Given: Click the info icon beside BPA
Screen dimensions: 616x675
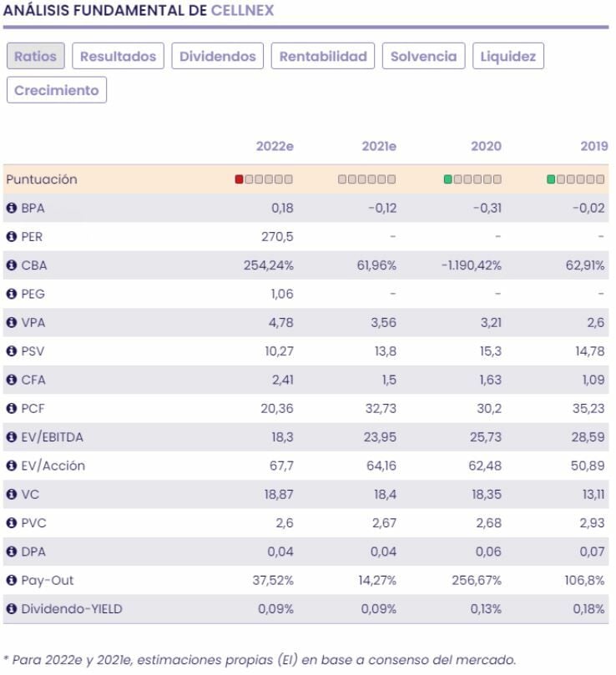Looking at the screenshot, I should point(12,209).
